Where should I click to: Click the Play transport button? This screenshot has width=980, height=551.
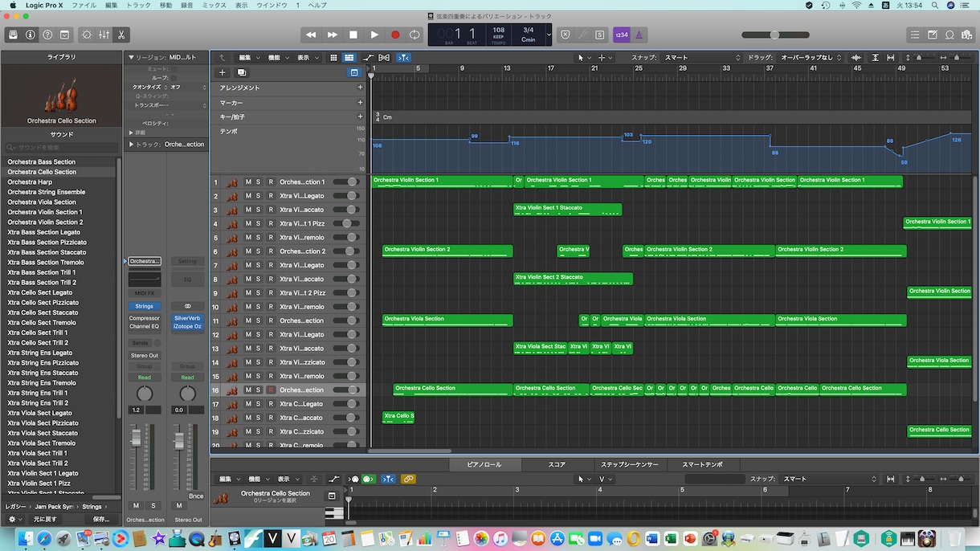tap(374, 35)
